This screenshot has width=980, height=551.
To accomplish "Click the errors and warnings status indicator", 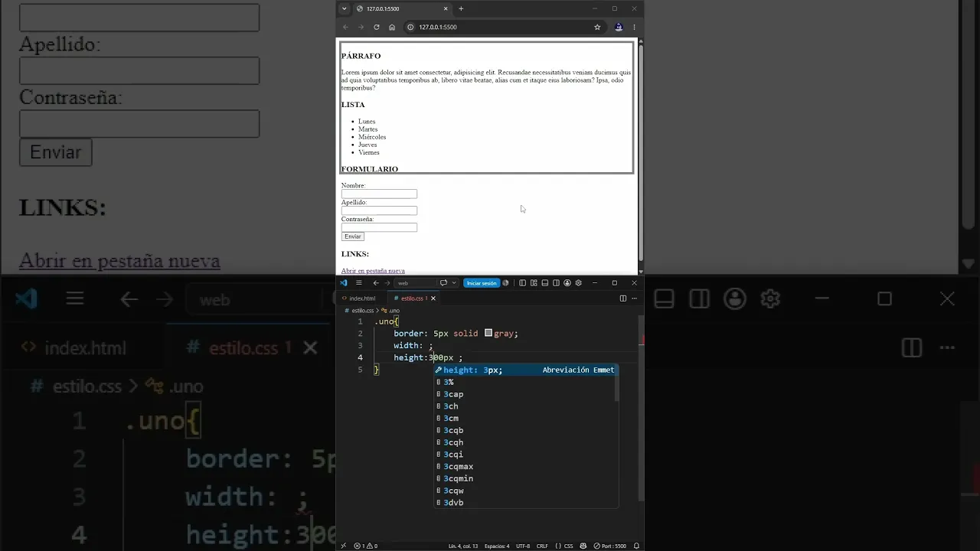I will tap(365, 546).
